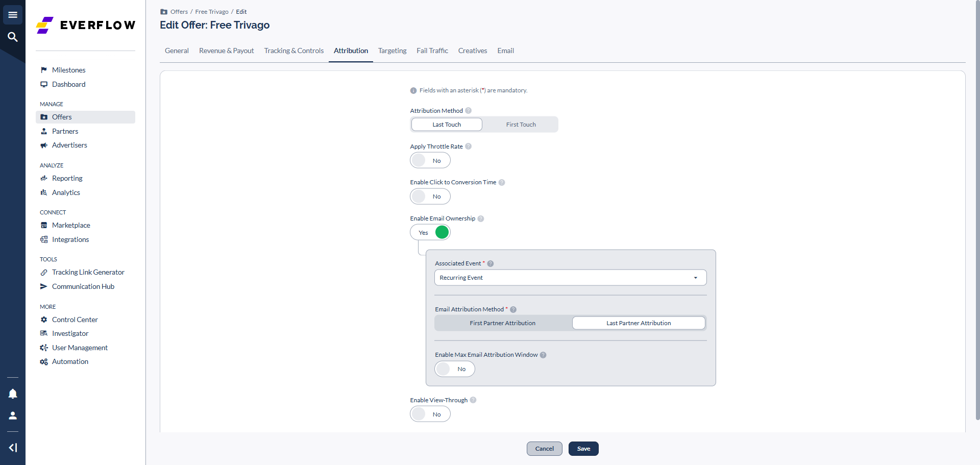The height and width of the screenshot is (465, 980).
Task: Select Last Touch attribution method
Action: pyautogui.click(x=447, y=125)
